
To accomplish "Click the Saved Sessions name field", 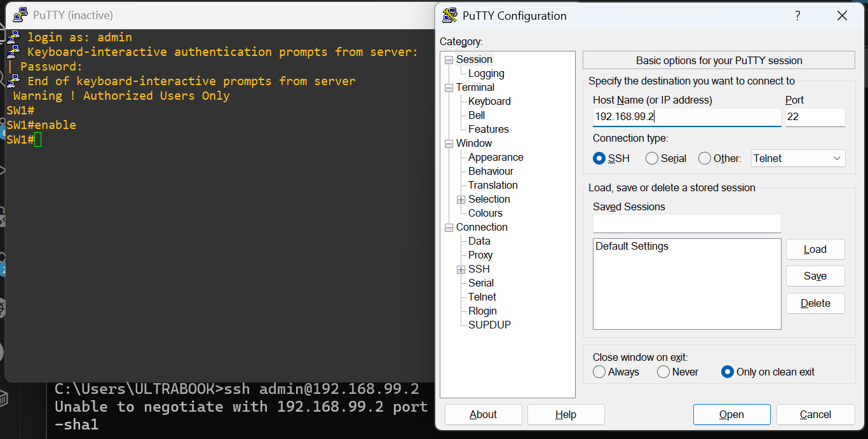I will (687, 224).
